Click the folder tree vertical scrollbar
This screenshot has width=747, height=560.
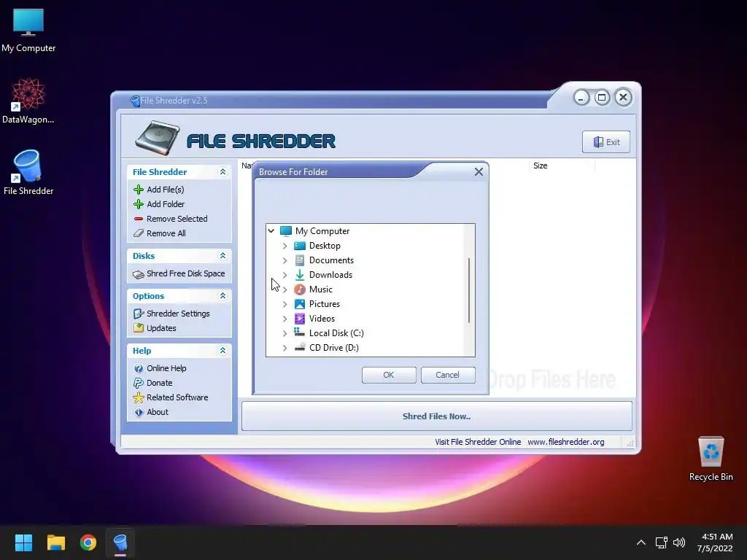coord(469,290)
